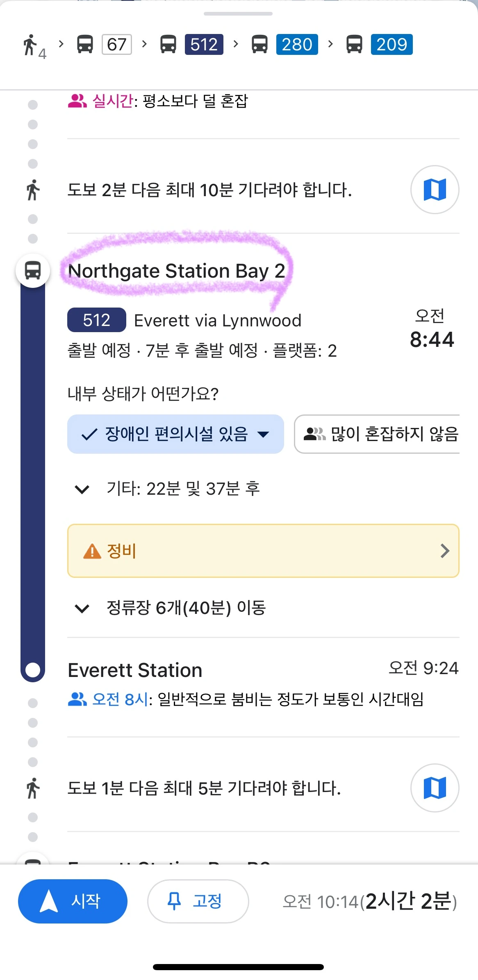478x980 pixels.
Task: Open map for the 1-minute walk step
Action: [435, 788]
